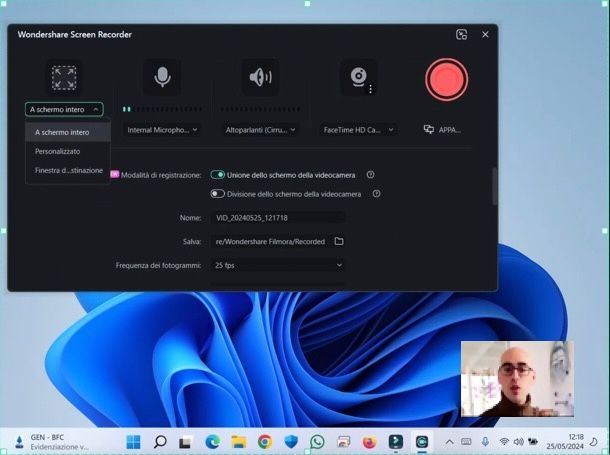The image size is (610, 455).
Task: Open Windows Security shield in taskbar
Action: pos(291,442)
